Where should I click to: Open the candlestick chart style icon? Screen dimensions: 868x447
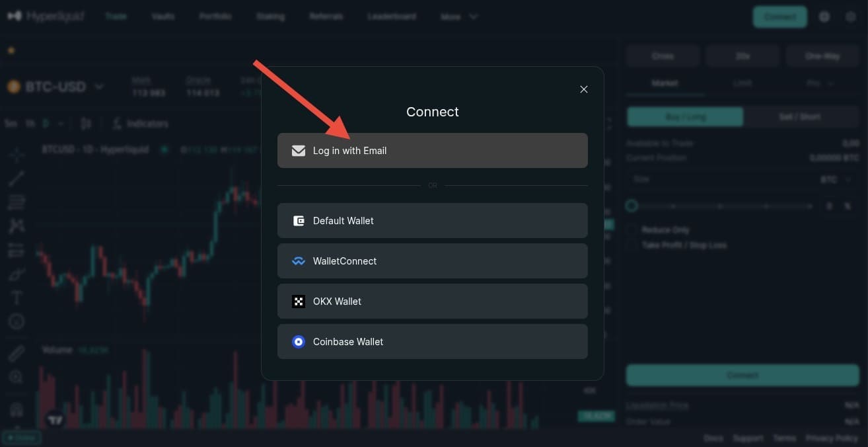tap(86, 124)
